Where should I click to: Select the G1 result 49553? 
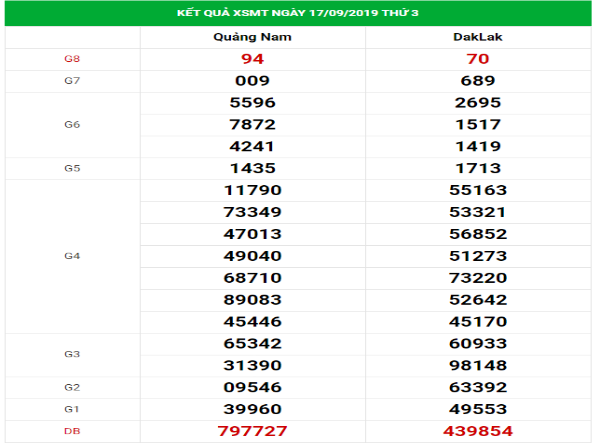click(478, 409)
